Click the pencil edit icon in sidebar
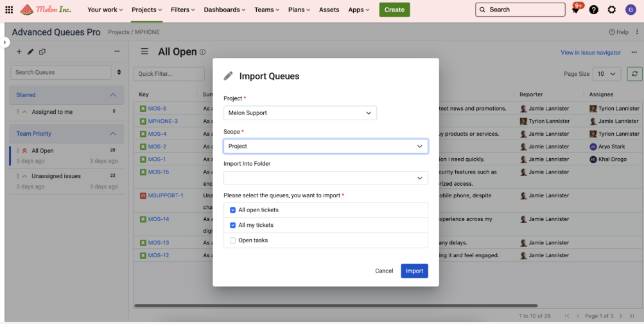 coord(30,52)
